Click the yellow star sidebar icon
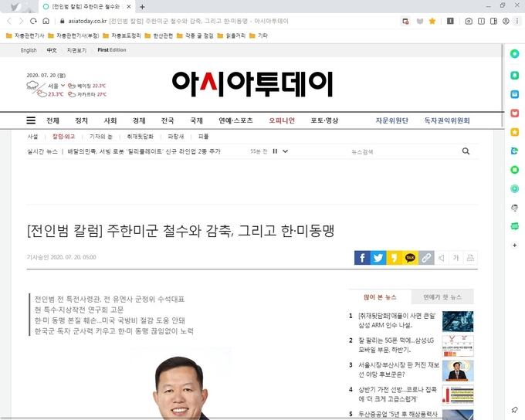525x420 pixels. pos(515,132)
